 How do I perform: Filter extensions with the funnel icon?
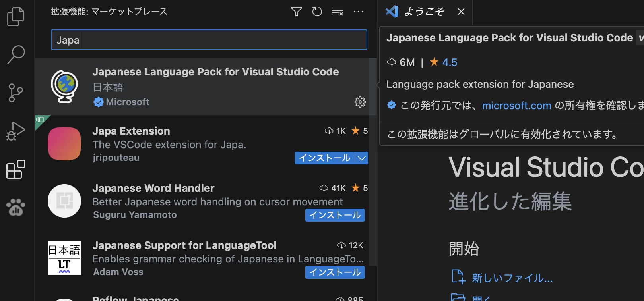pyautogui.click(x=297, y=12)
